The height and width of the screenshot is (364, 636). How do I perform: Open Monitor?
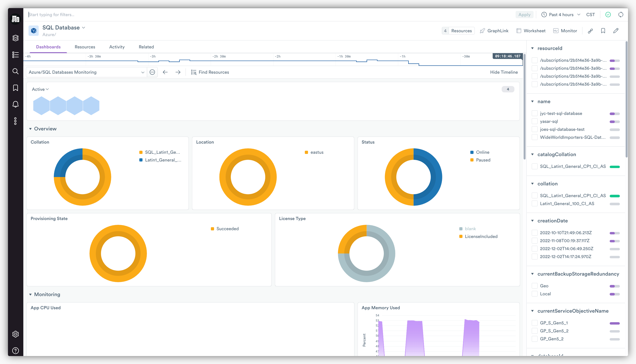[x=565, y=31]
